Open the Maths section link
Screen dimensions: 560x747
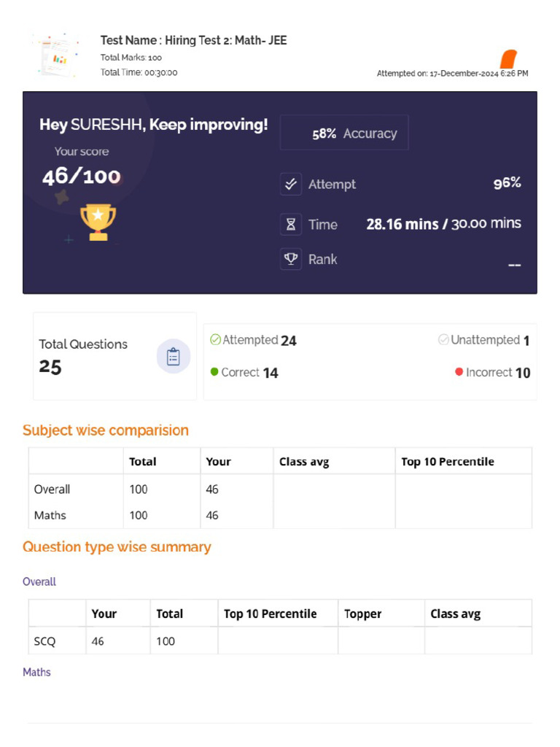point(37,673)
